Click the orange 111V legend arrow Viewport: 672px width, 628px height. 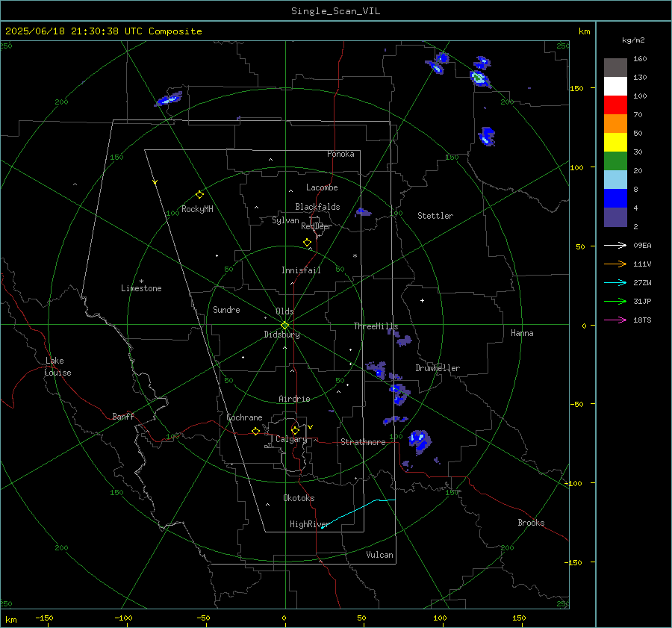coord(615,264)
